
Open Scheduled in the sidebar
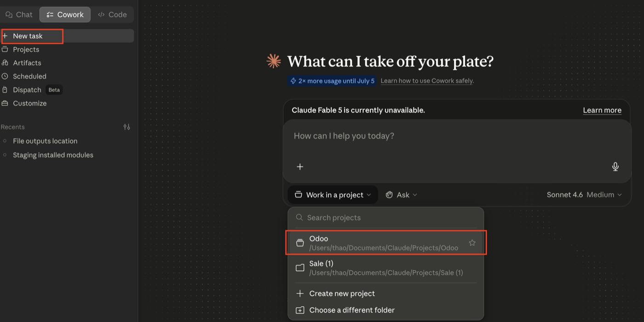click(x=67, y=76)
